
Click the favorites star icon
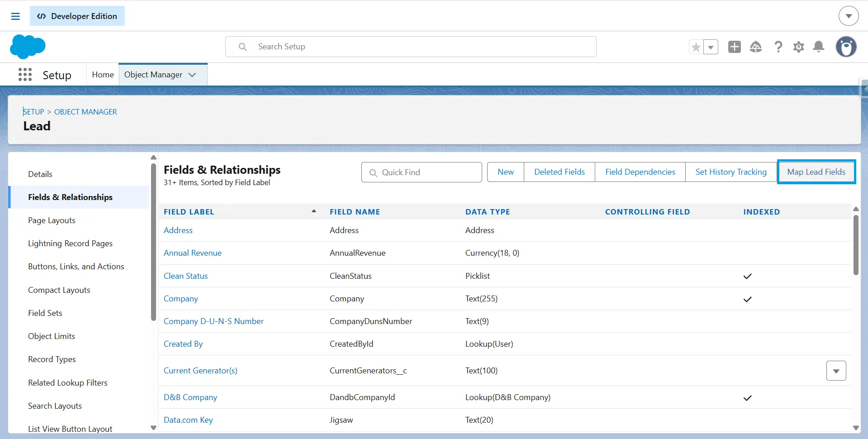[696, 47]
